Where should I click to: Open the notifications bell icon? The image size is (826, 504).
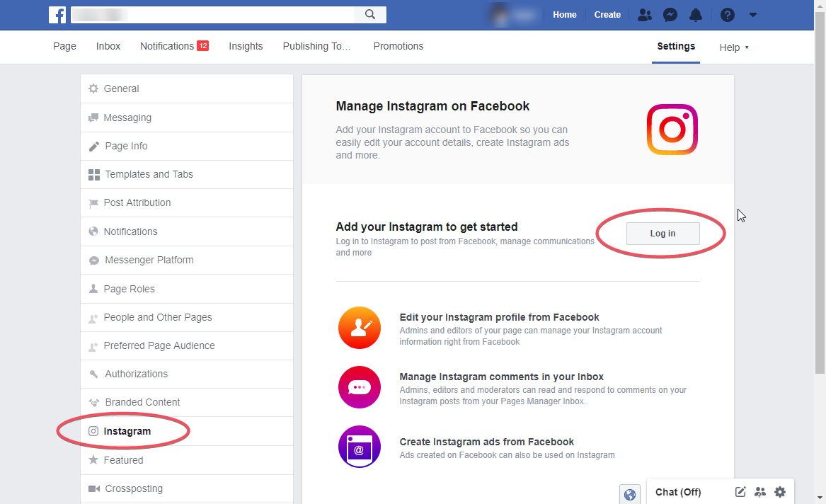tap(696, 15)
